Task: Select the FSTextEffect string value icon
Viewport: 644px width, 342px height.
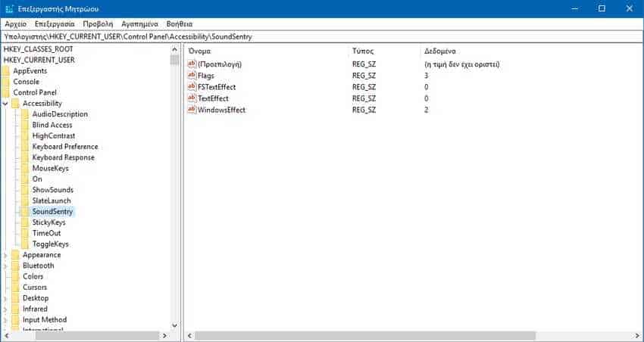Action: point(192,87)
